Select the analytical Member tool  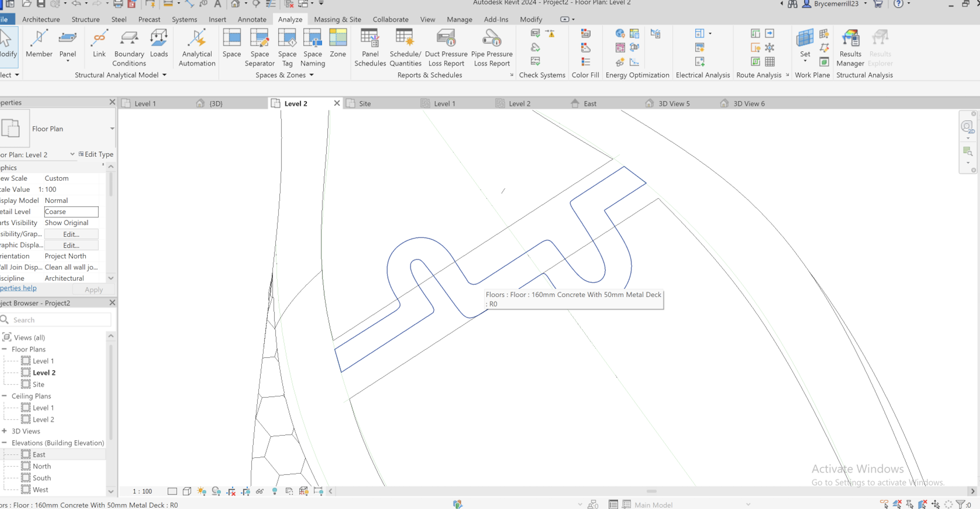point(39,44)
